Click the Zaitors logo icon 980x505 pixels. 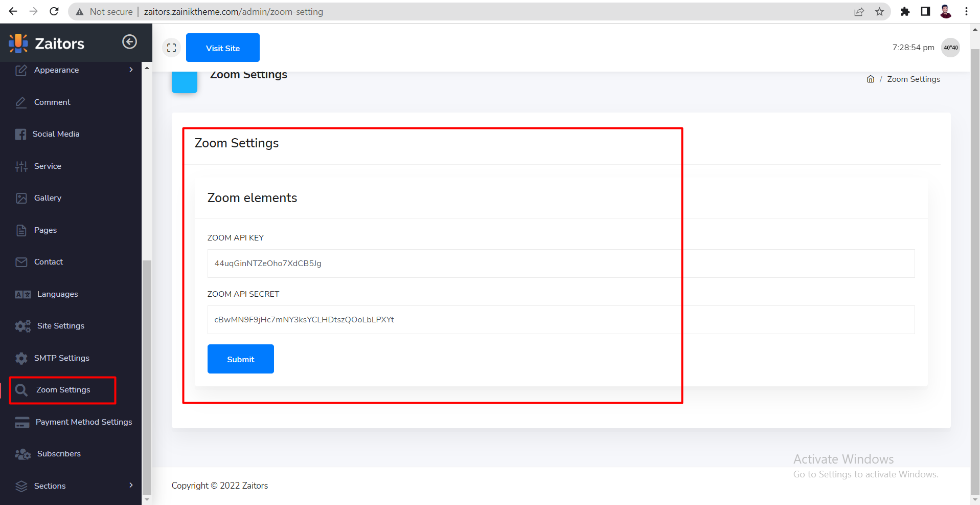[18, 43]
